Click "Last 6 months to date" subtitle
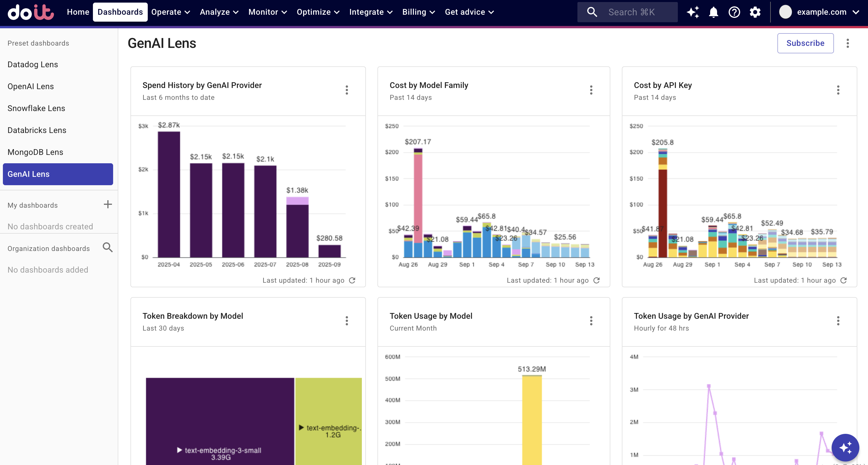868x465 pixels. click(x=178, y=97)
